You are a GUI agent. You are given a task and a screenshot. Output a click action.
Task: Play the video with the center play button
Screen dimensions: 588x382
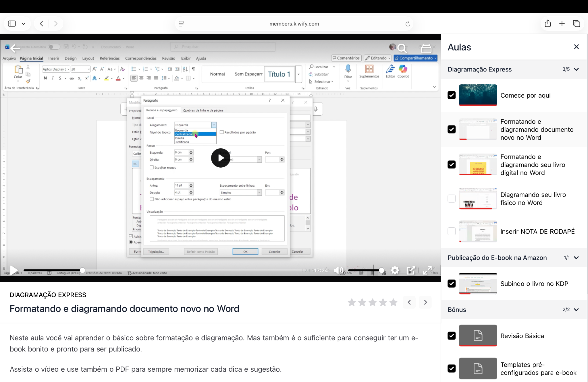tap(221, 158)
